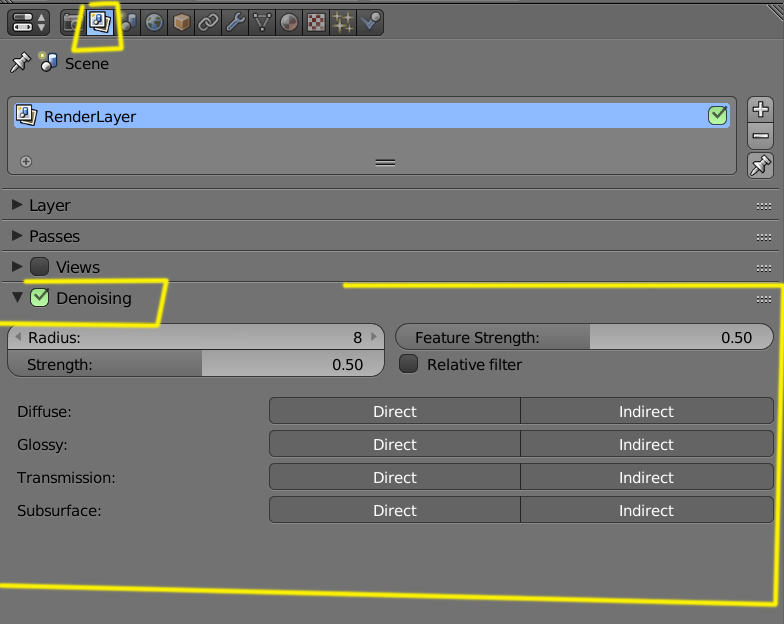Toggle Diffuse Indirect denoising
This screenshot has height=624, width=784.
pyautogui.click(x=646, y=411)
